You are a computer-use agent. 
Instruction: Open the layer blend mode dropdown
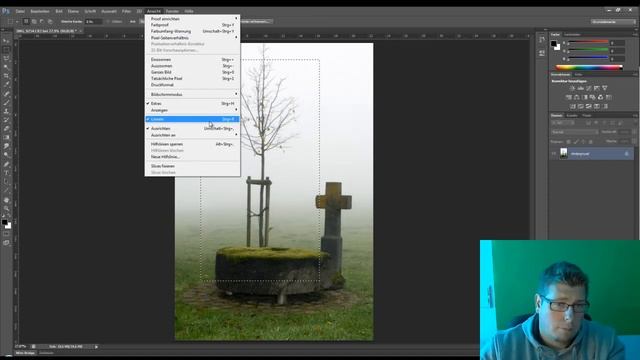[575, 132]
